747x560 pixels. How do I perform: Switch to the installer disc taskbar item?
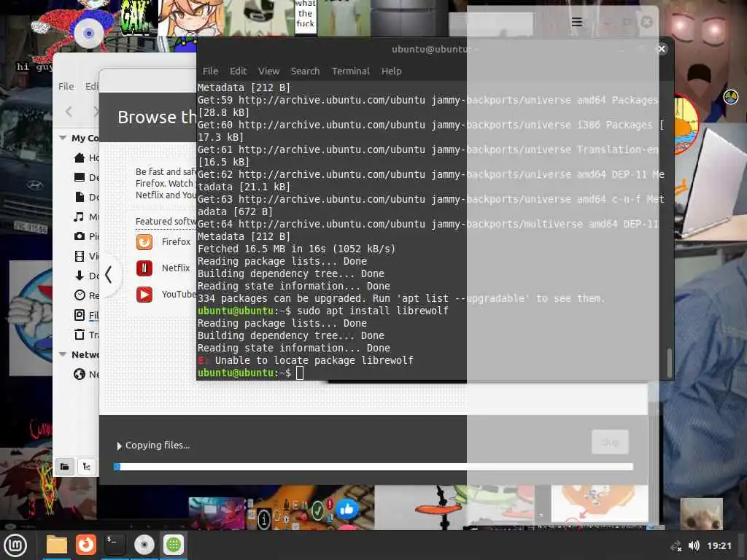point(144,545)
